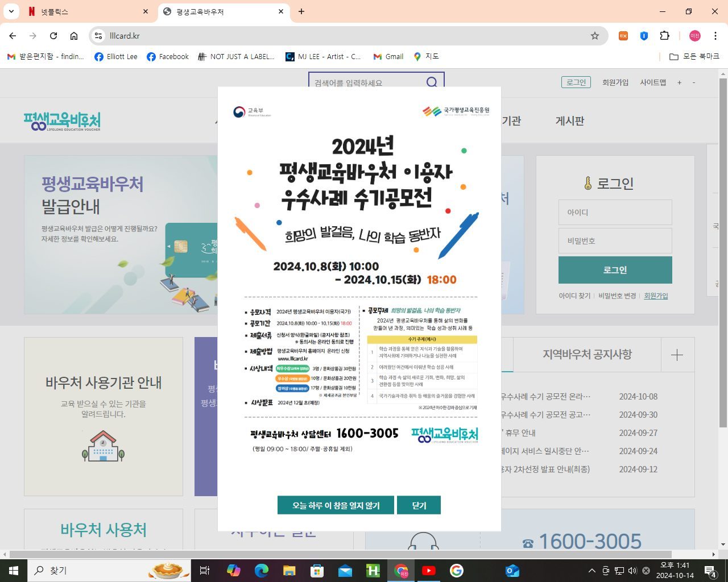Viewport: 728px width, 582px height.
Task: Close the popup with the 닫기 button
Action: 419,505
